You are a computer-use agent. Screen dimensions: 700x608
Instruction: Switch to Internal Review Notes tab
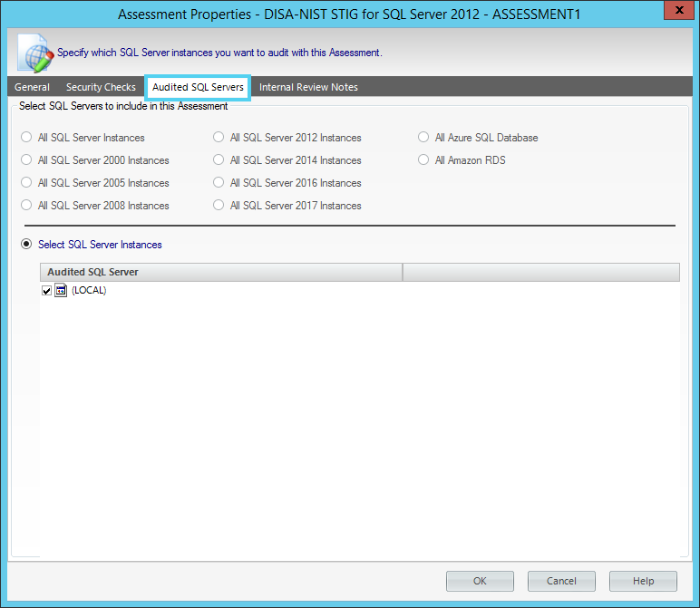point(308,87)
